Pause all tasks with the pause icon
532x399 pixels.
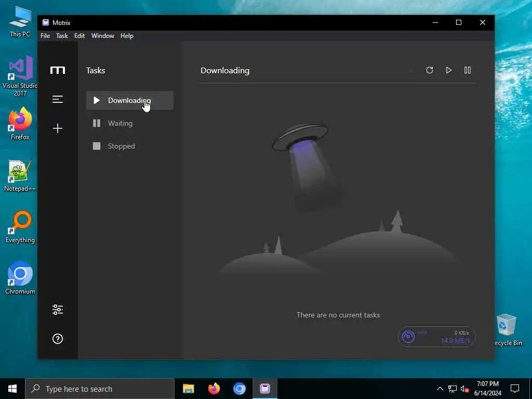(468, 70)
